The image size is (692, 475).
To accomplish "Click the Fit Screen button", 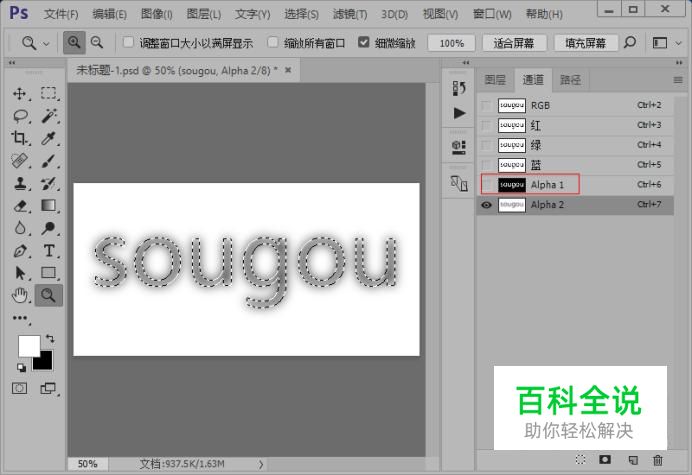I will tap(514, 43).
